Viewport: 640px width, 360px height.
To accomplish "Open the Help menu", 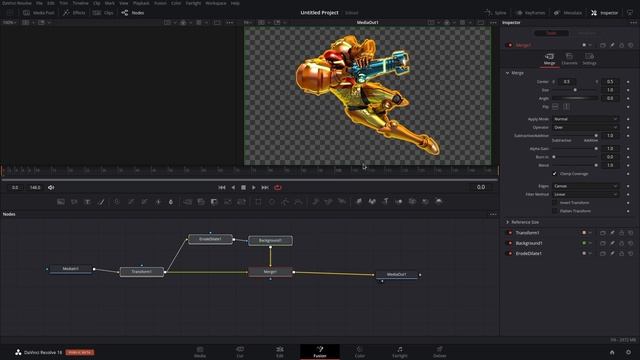I will pos(235,3).
